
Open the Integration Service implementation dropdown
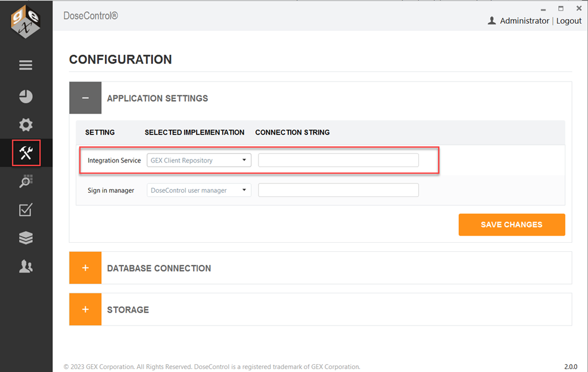coord(199,160)
